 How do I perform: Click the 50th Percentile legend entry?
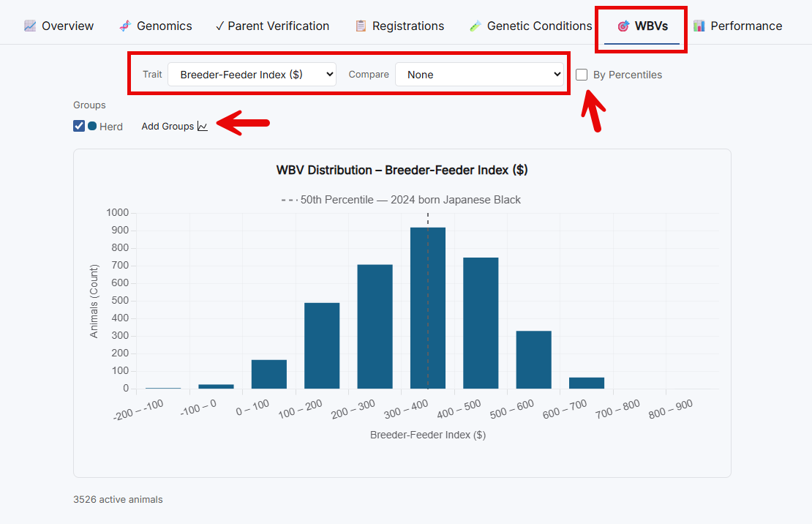pos(401,200)
